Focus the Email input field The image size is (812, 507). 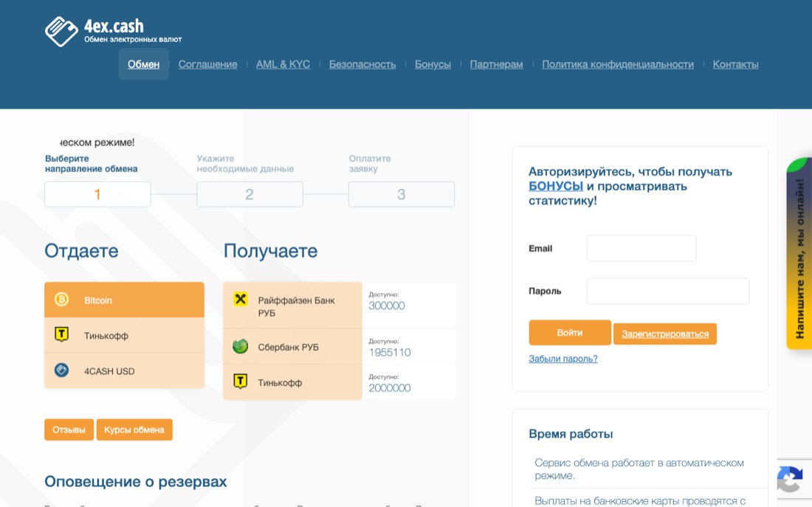pos(641,249)
